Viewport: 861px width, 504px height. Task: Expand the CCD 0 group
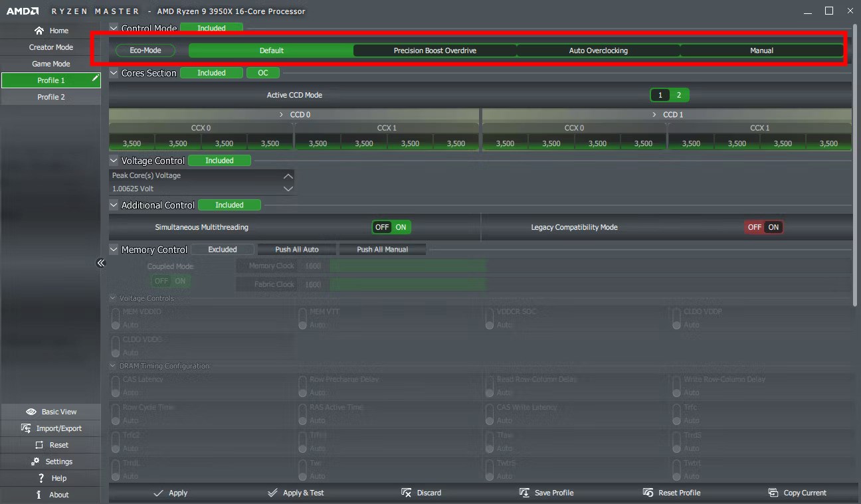pyautogui.click(x=282, y=115)
